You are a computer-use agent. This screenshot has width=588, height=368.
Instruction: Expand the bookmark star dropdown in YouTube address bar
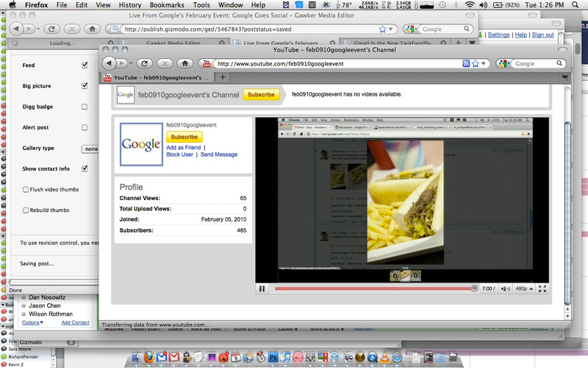[484, 63]
